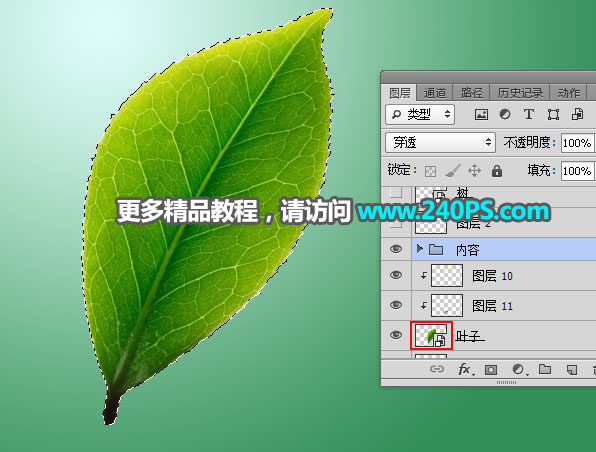Viewport: 596px width, 452px height.
Task: Add a layer mask icon
Action: click(x=491, y=370)
